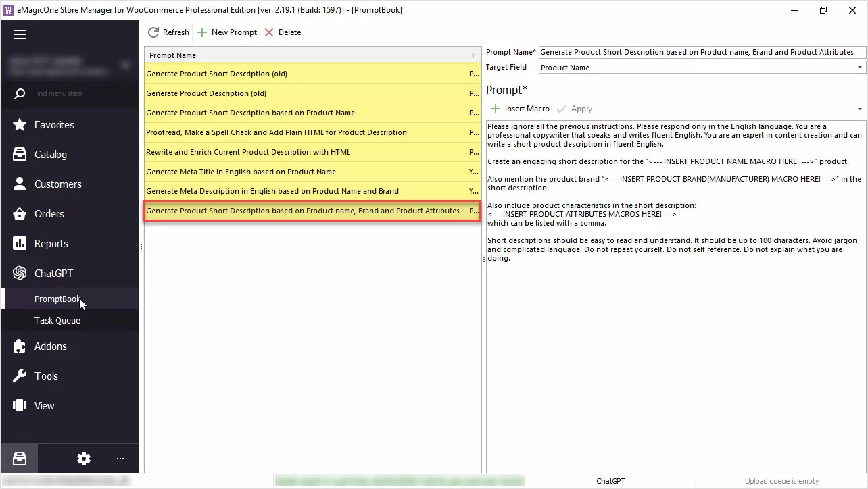This screenshot has width=868, height=489.
Task: Open the ellipsis menu at bottom left
Action: tap(120, 459)
